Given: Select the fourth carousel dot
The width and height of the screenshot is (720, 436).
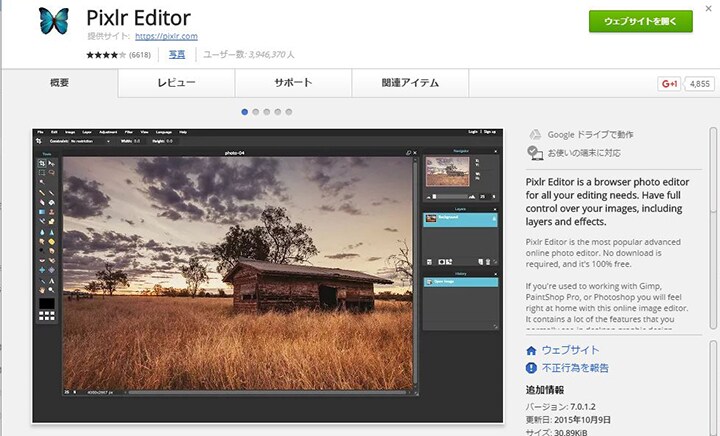Looking at the screenshot, I should 278,112.
